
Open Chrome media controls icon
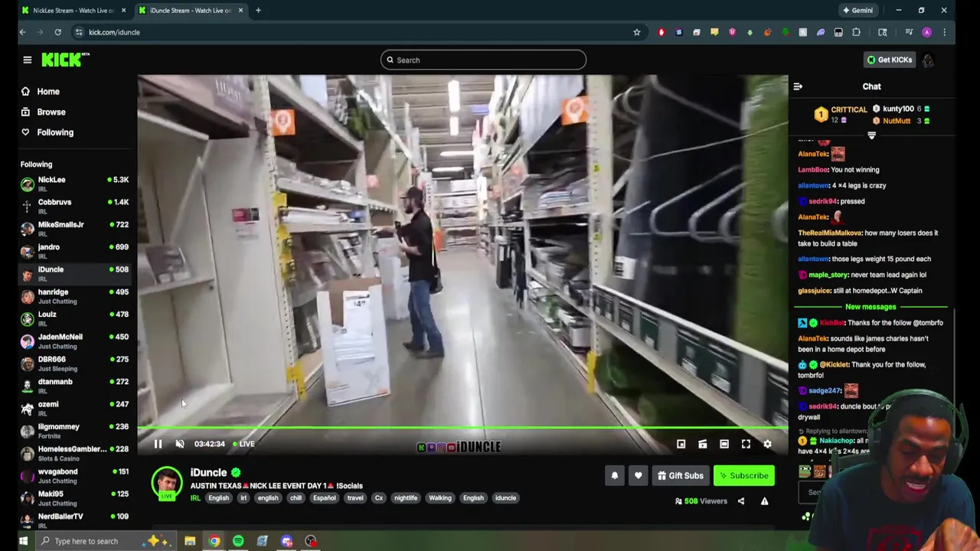[x=909, y=32]
